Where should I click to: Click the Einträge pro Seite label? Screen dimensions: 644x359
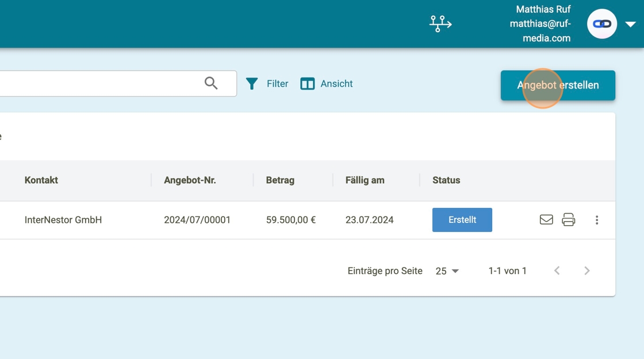385,271
